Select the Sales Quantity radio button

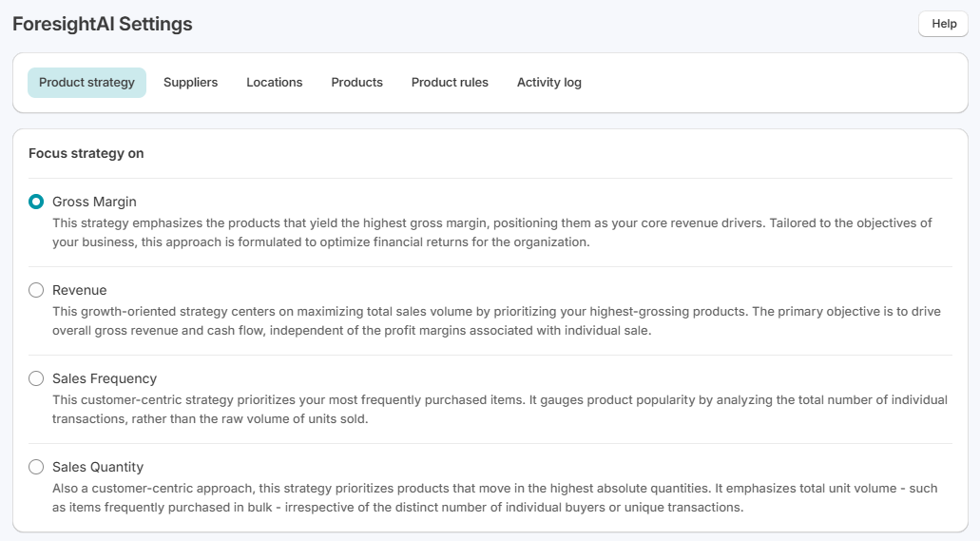coord(36,467)
